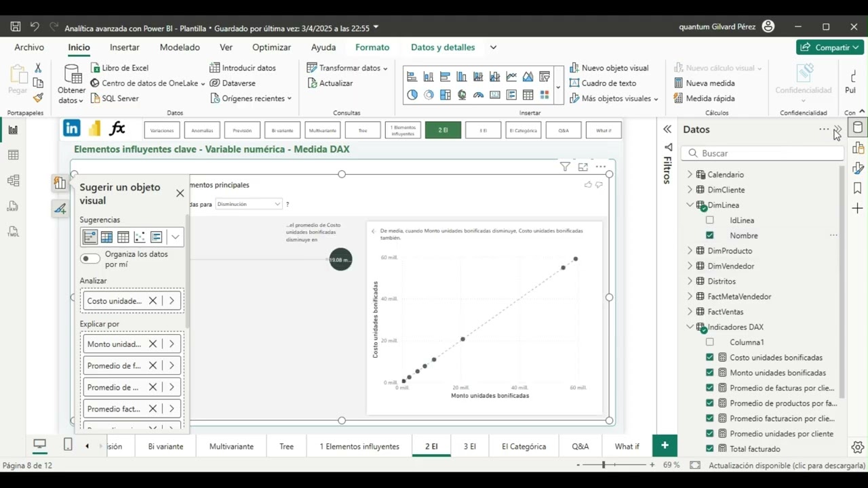
Task: Remove the Costo unidades field from Analizar
Action: (x=153, y=301)
